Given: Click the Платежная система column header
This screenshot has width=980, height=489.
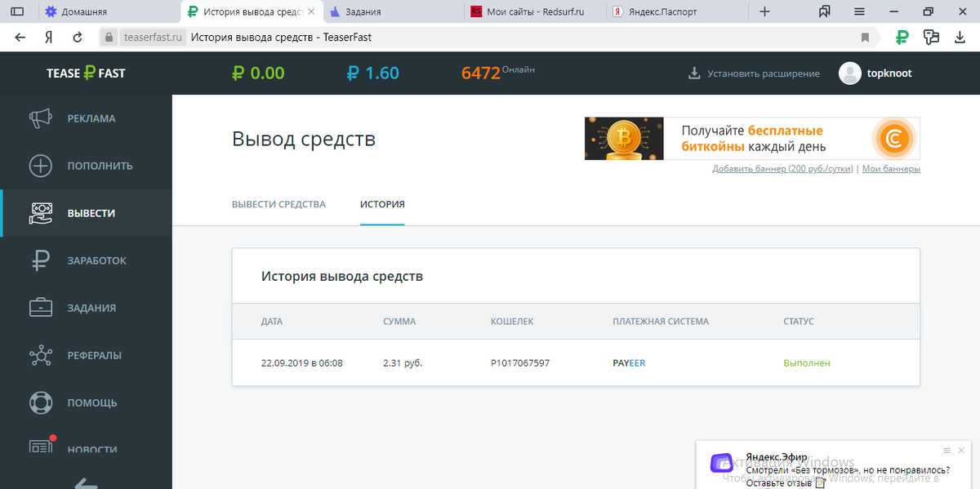Looking at the screenshot, I should pyautogui.click(x=661, y=322).
